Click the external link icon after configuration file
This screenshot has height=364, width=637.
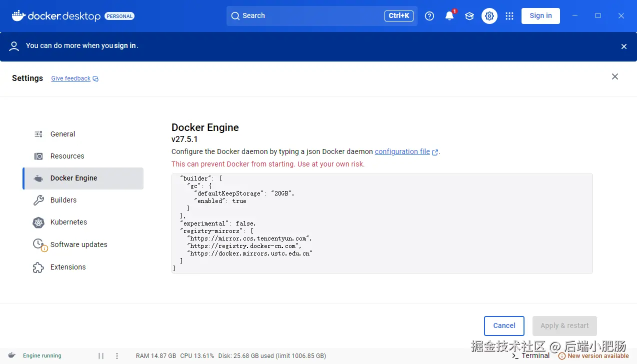point(435,152)
